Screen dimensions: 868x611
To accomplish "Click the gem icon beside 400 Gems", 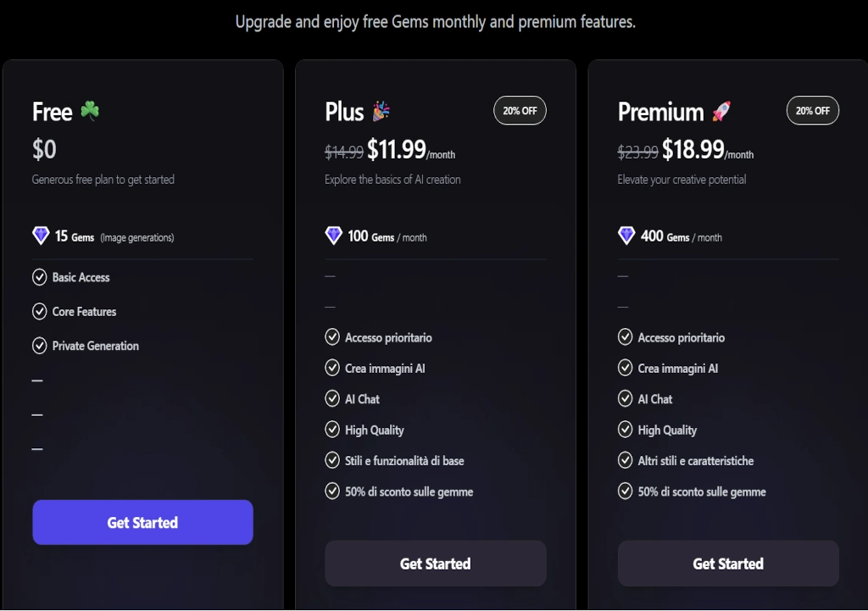I will click(x=626, y=236).
